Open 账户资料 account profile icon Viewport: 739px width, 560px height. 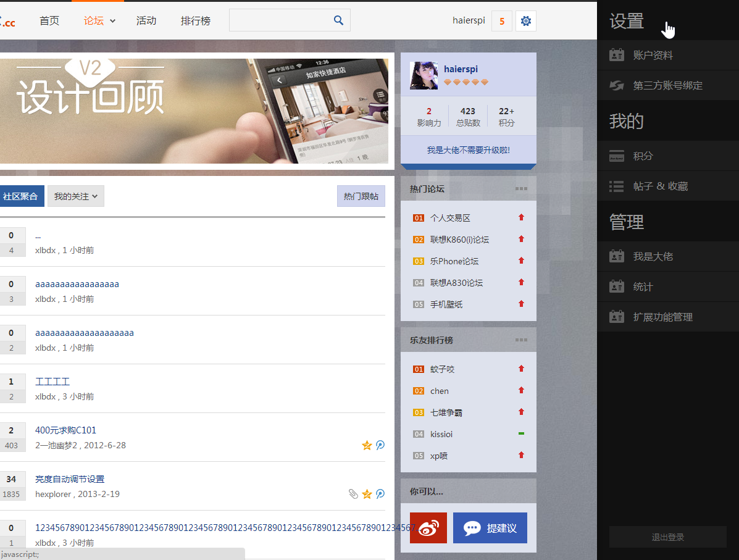[x=617, y=55]
